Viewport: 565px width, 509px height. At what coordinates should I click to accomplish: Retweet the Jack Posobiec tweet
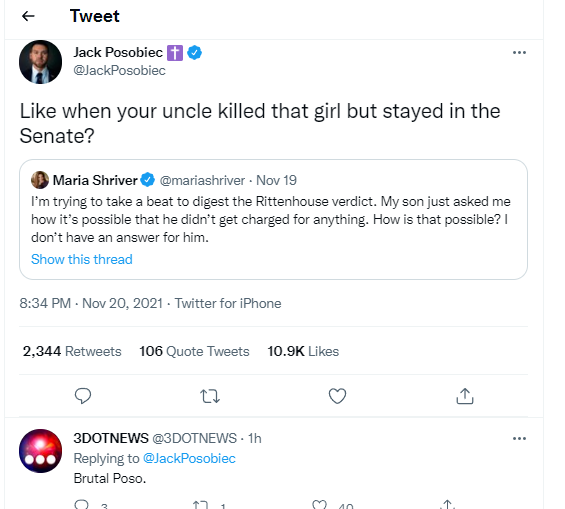click(210, 396)
